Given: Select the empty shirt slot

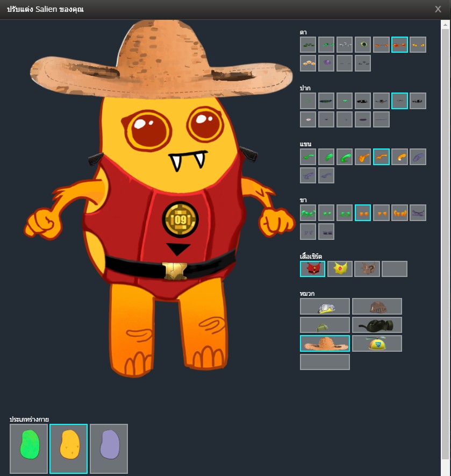Looking at the screenshot, I should [x=395, y=269].
